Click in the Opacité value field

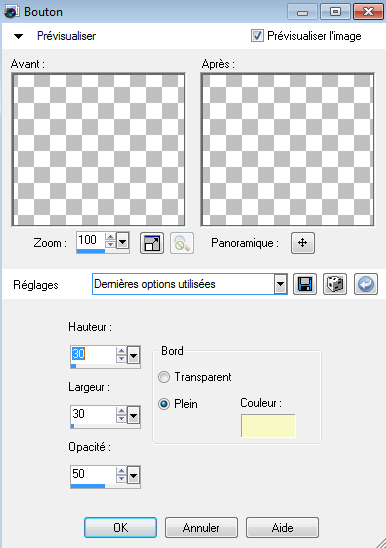coord(93,474)
